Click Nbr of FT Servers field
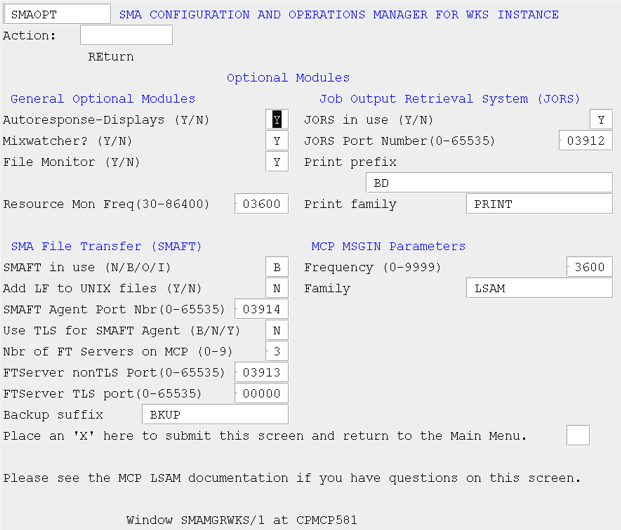621x530 pixels. click(277, 351)
